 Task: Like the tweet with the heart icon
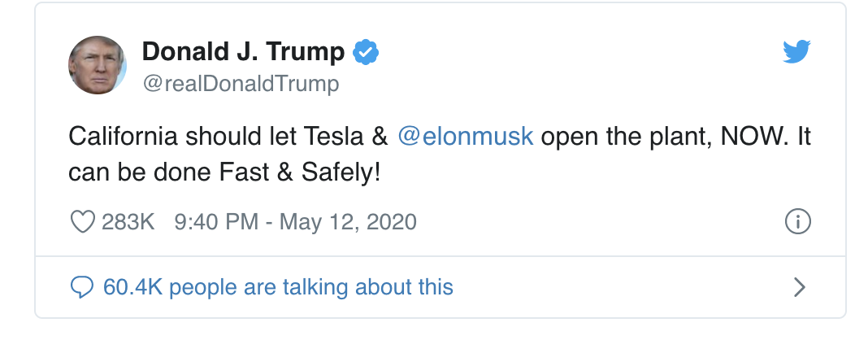click(83, 221)
